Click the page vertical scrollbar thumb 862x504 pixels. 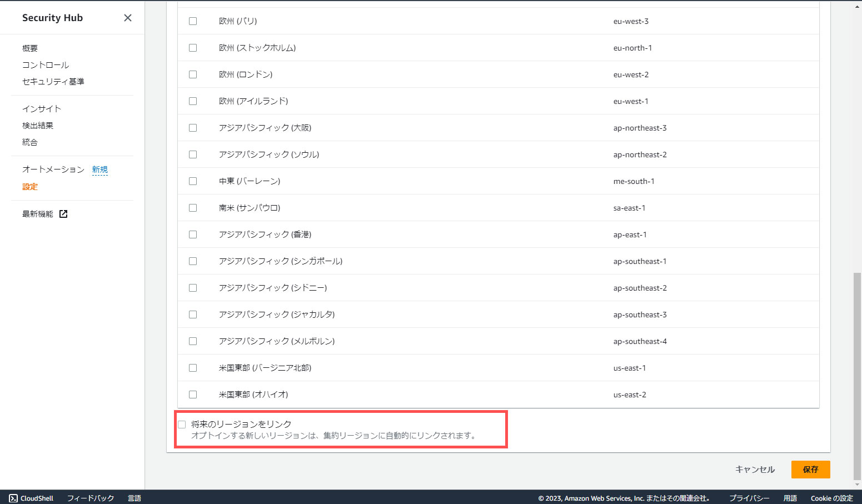(857, 376)
